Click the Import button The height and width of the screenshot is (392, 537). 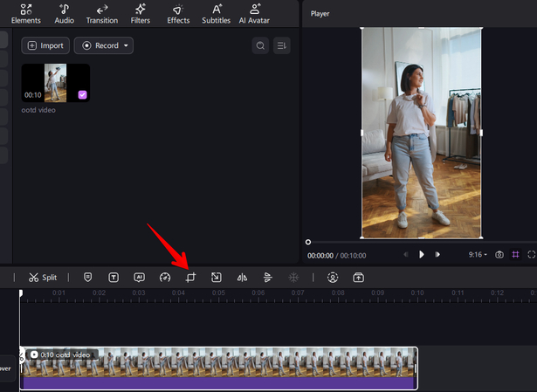(45, 45)
